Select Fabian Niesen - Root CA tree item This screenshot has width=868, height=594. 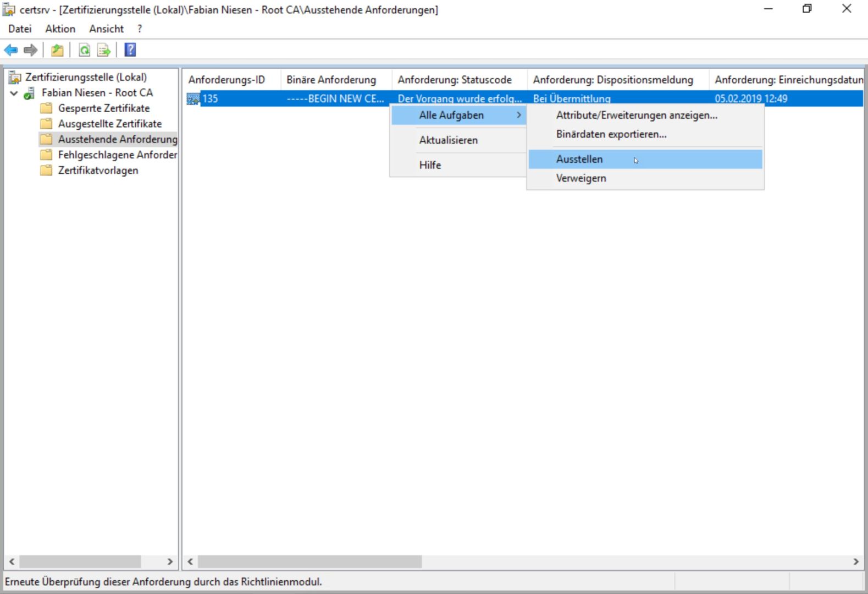coord(97,93)
